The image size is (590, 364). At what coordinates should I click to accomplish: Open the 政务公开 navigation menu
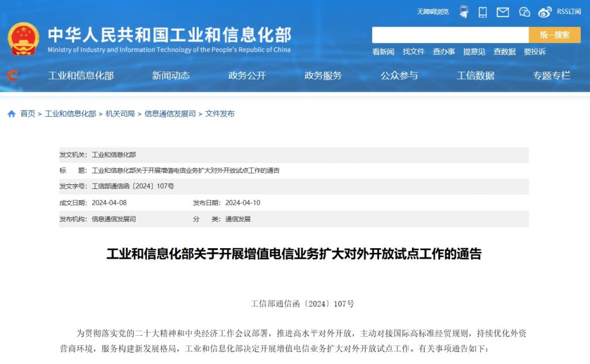(247, 75)
